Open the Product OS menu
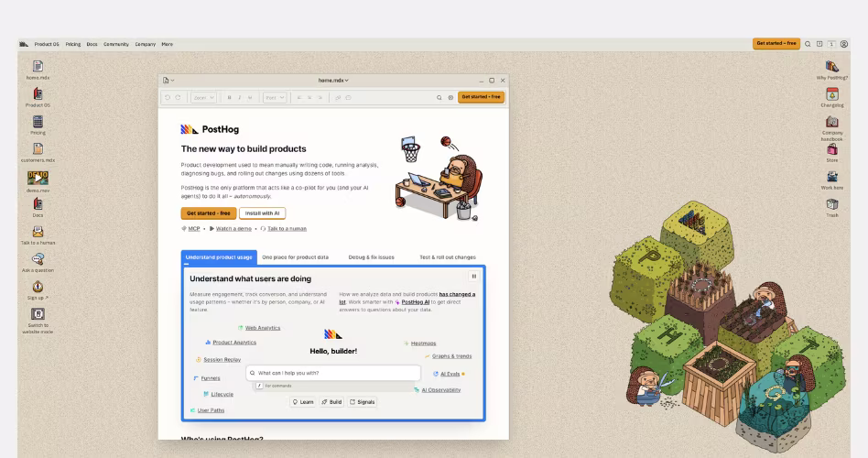Image resolution: width=868 pixels, height=458 pixels. coord(47,44)
